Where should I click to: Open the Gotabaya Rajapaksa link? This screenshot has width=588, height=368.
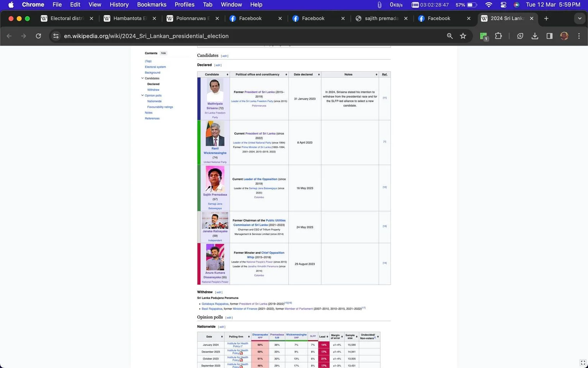pyautogui.click(x=215, y=304)
